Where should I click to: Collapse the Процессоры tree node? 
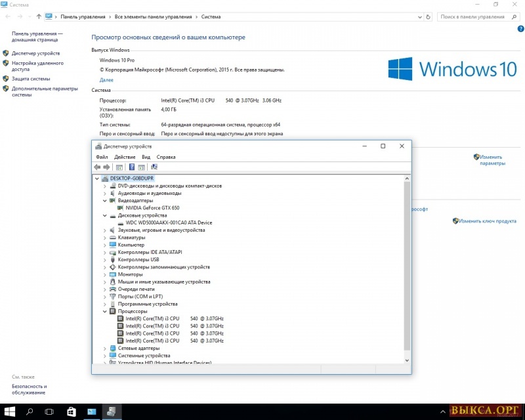[x=105, y=311]
